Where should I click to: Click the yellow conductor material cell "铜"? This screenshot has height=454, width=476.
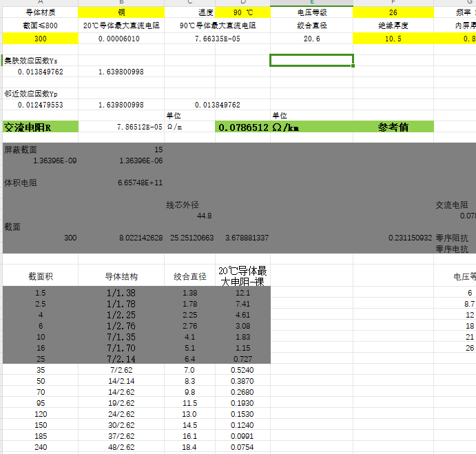[x=121, y=12]
